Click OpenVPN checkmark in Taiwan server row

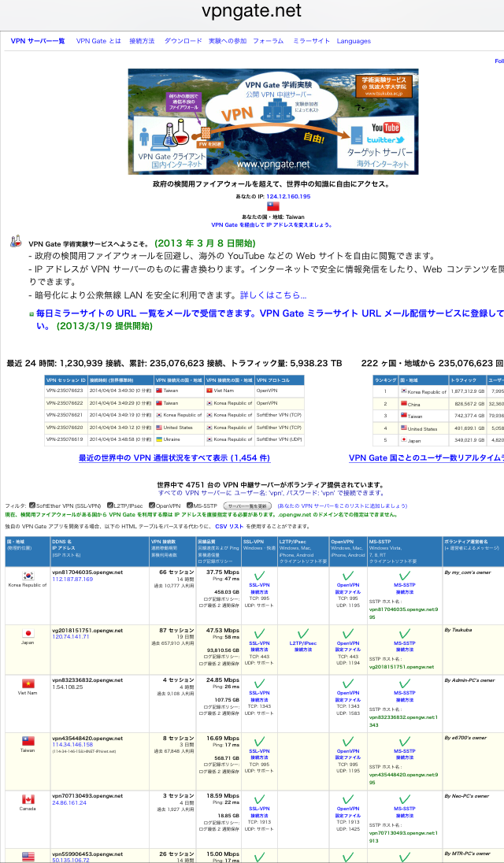(x=348, y=743)
